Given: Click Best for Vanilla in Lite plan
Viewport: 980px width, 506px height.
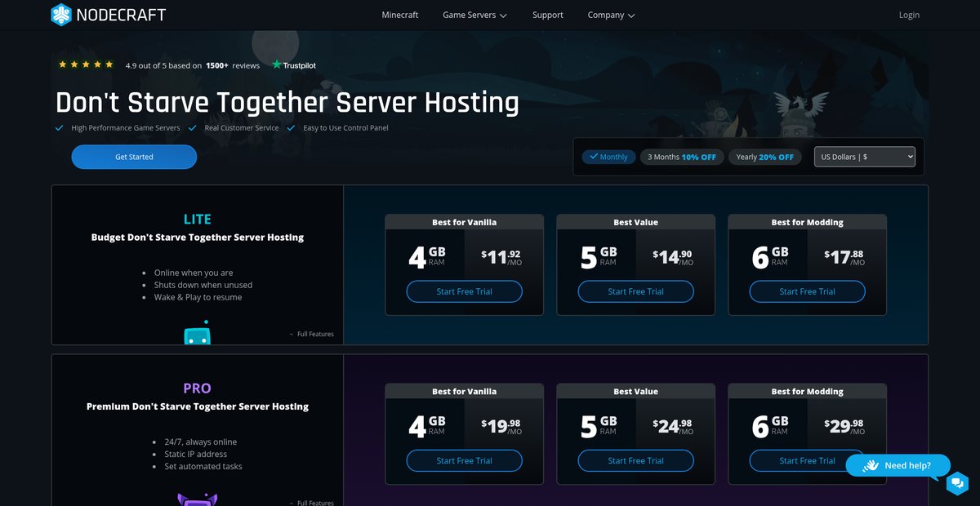Looking at the screenshot, I should pos(465,222).
